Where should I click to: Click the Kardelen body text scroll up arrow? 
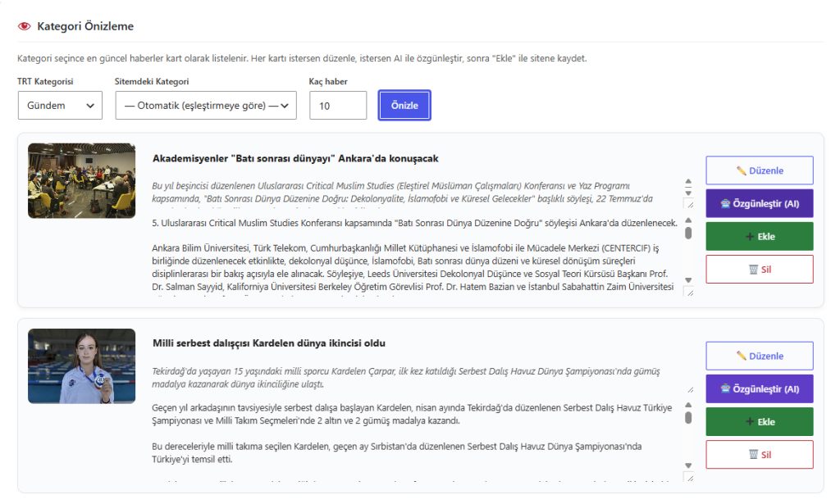688,405
